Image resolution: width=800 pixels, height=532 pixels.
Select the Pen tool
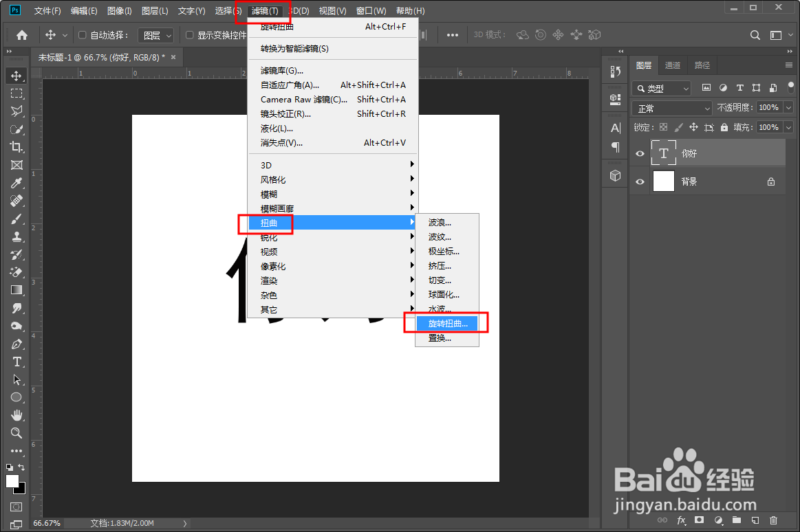point(17,344)
